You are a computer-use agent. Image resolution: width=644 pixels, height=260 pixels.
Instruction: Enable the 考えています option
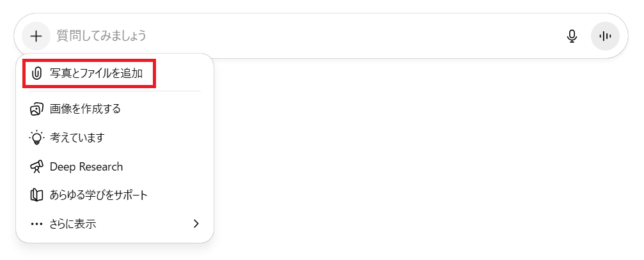[77, 138]
